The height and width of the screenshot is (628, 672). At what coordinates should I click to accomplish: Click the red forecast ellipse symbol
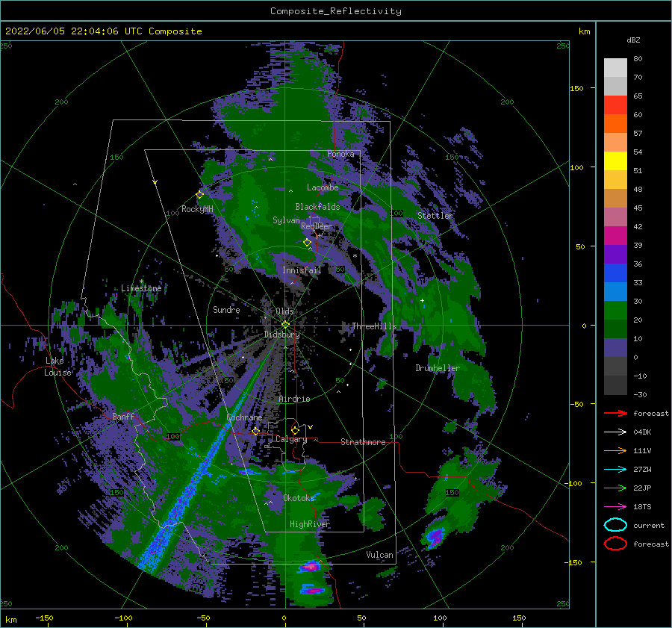[615, 544]
